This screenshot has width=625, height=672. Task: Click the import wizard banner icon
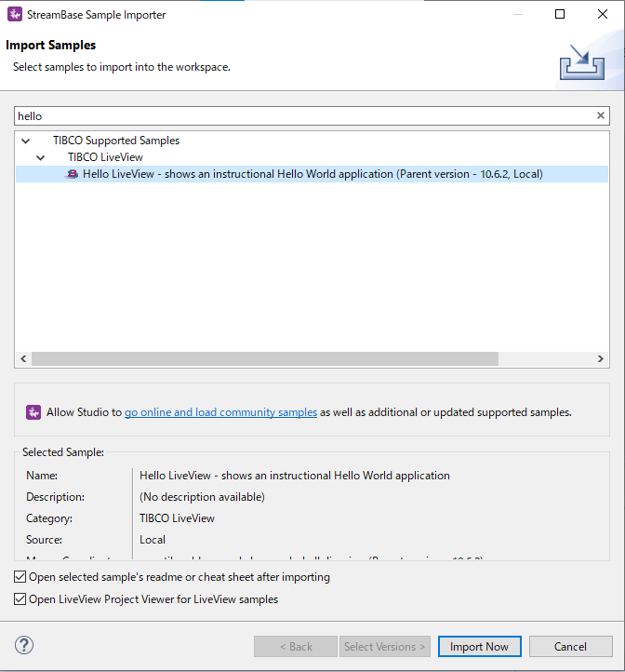[x=582, y=62]
